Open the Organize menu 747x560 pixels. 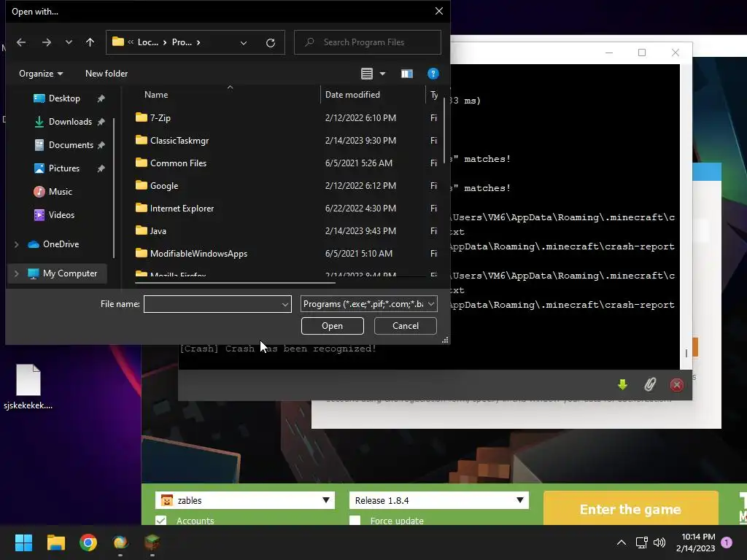pyautogui.click(x=41, y=74)
